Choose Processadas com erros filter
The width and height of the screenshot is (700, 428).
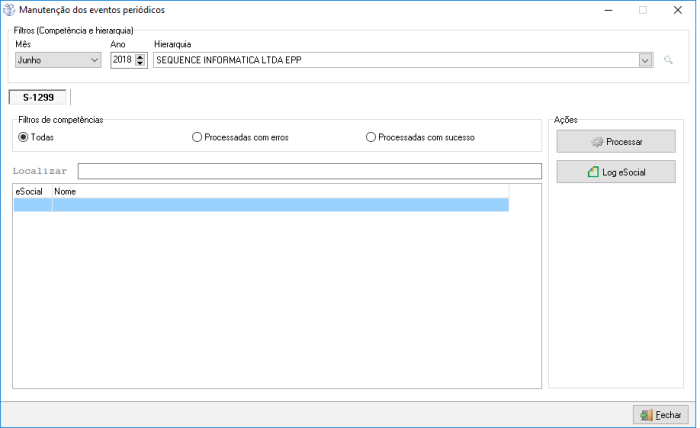pos(197,137)
